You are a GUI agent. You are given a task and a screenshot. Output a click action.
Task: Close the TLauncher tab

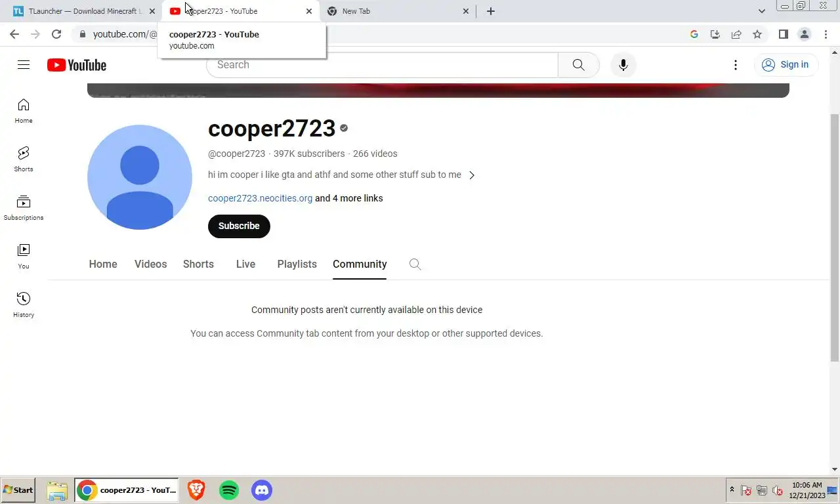coord(152,11)
